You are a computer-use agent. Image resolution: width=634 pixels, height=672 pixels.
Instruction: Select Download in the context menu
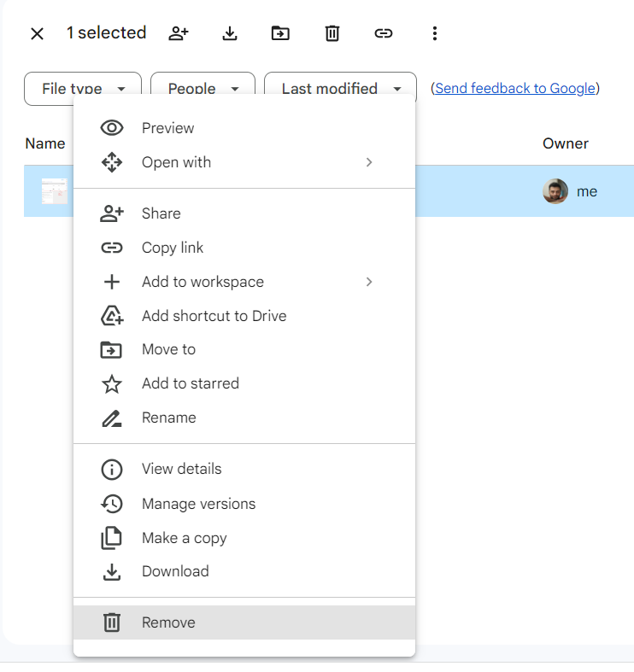pos(244,572)
